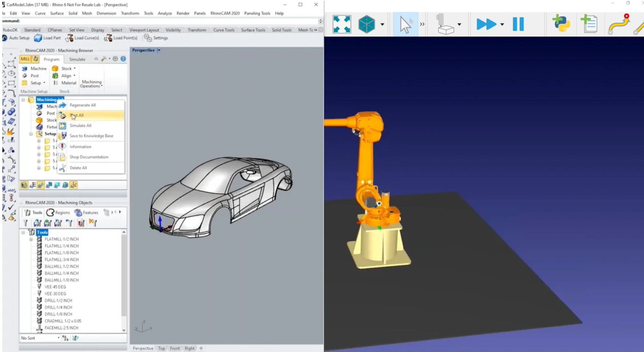Start fast simulation with double-arrow icon
Image resolution: width=644 pixels, height=352 pixels.
[x=486, y=24]
